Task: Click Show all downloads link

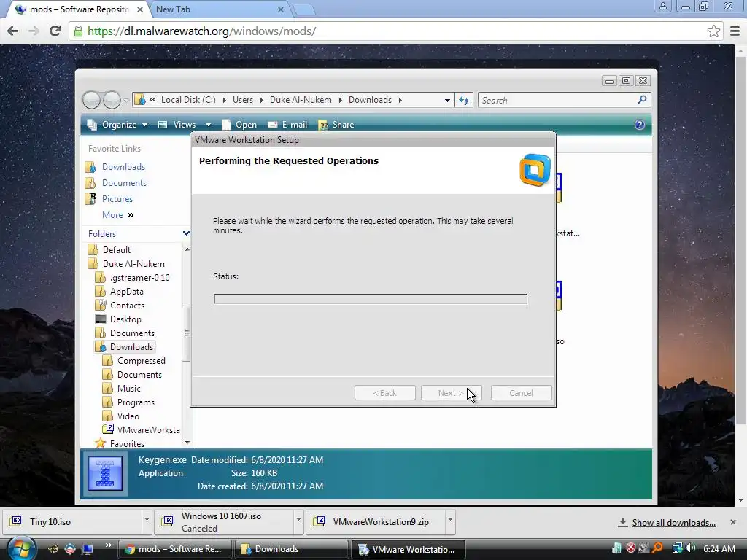Action: [x=673, y=522]
